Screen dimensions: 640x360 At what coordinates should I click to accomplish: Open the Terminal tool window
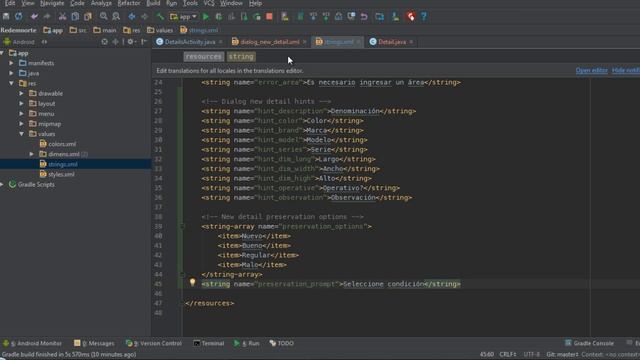(x=209, y=343)
